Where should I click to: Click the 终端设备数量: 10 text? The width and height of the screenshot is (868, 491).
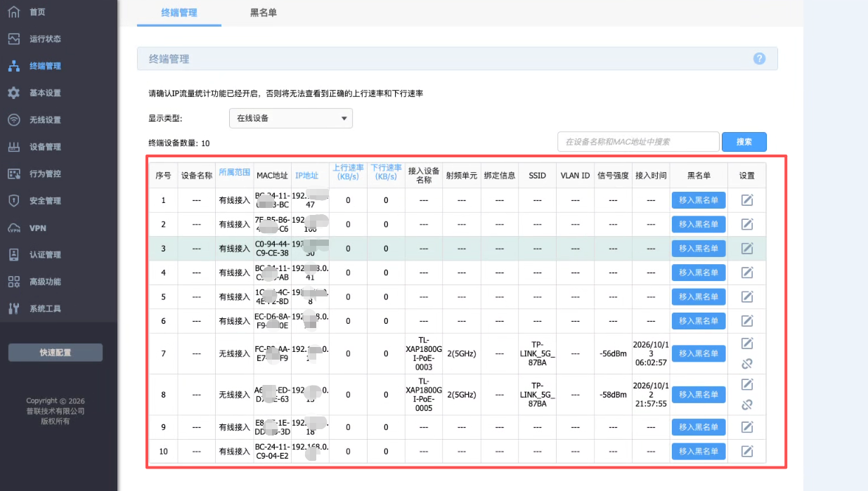click(x=179, y=143)
